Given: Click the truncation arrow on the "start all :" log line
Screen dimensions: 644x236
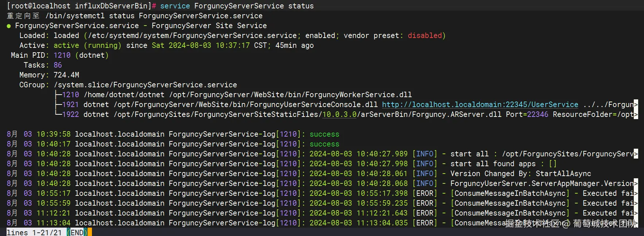Looking at the screenshot, I should (x=636, y=154).
